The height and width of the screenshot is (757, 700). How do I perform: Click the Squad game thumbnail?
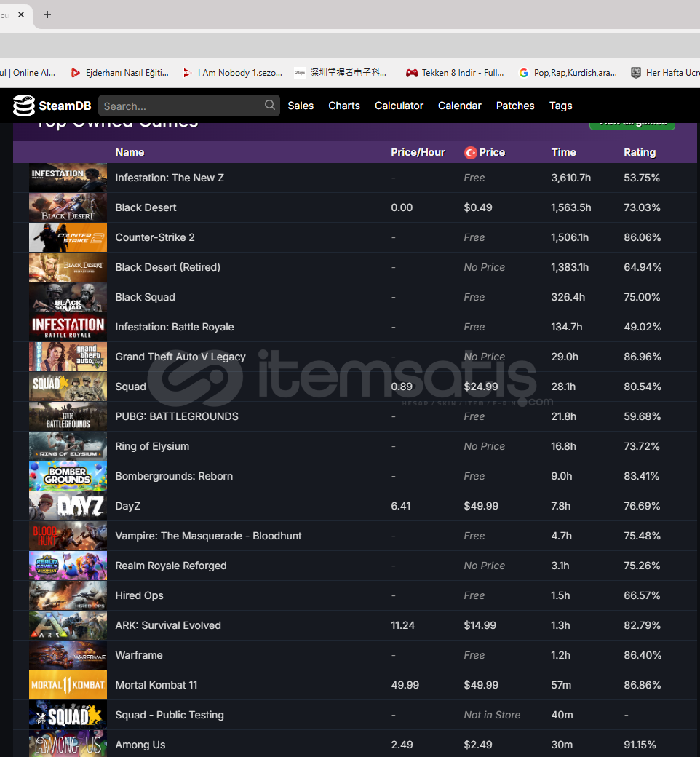tap(68, 387)
